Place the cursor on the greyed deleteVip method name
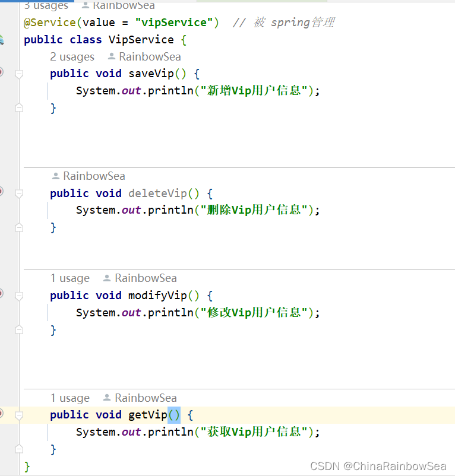The width and height of the screenshot is (455, 476). coord(157,193)
